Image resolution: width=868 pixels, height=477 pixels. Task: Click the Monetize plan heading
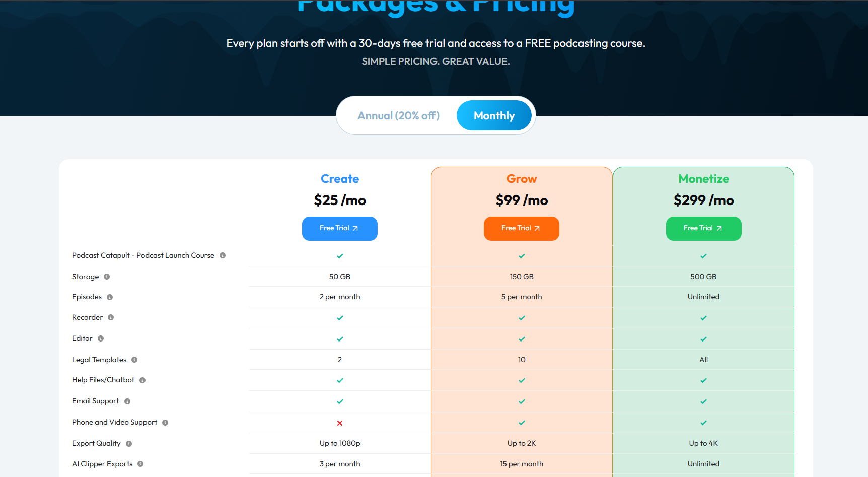tap(703, 179)
